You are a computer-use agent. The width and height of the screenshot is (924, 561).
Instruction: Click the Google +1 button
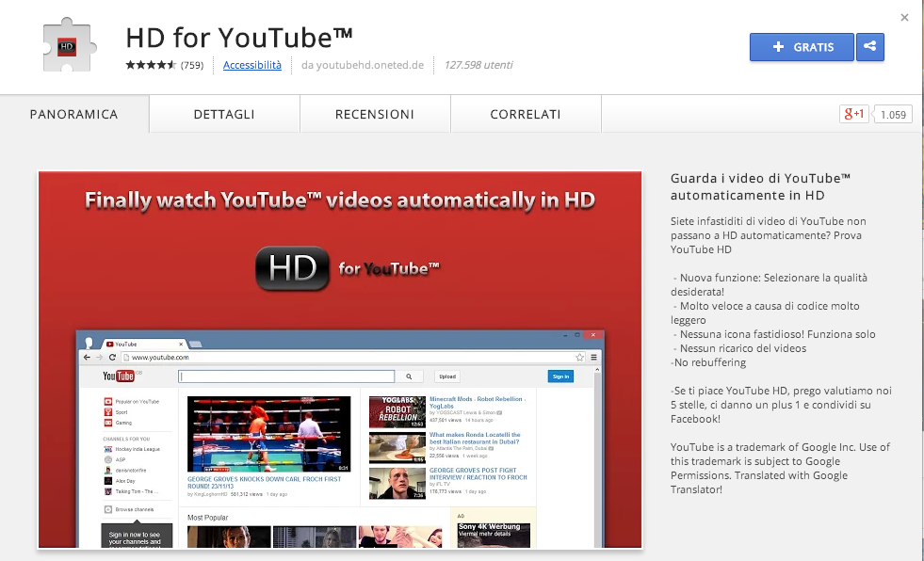[854, 114]
